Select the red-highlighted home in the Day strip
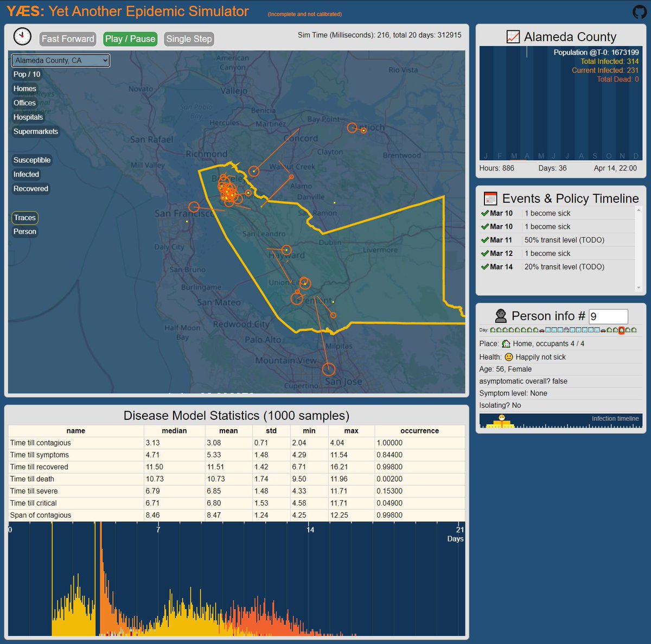Screen dimensions: 651x644 622,330
